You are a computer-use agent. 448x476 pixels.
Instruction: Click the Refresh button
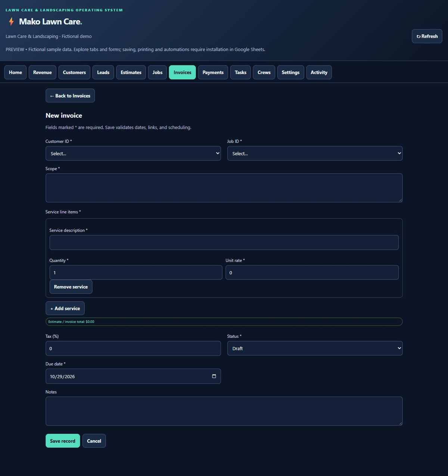tap(427, 36)
